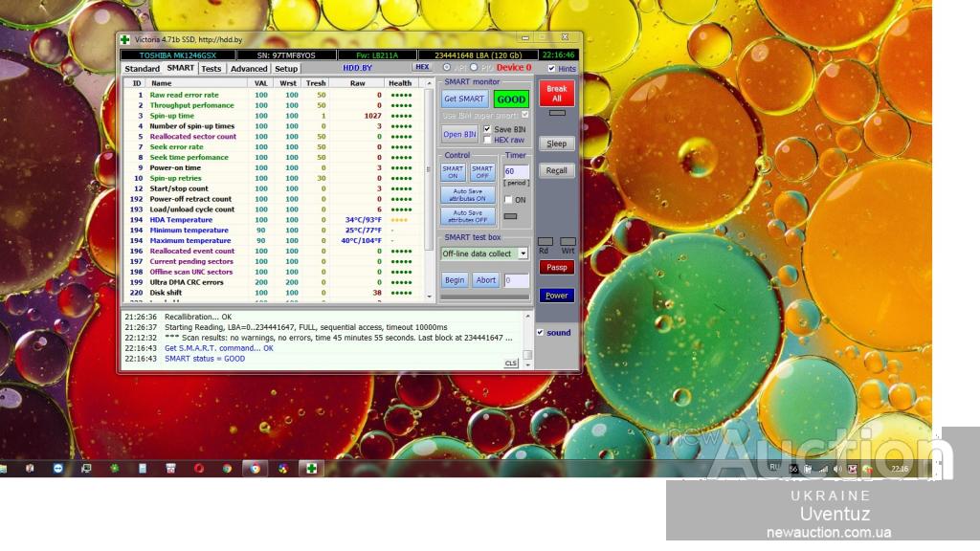Image resolution: width=980 pixels, height=551 pixels.
Task: Toggle the Use IBM super smart checkbox
Action: (525, 115)
